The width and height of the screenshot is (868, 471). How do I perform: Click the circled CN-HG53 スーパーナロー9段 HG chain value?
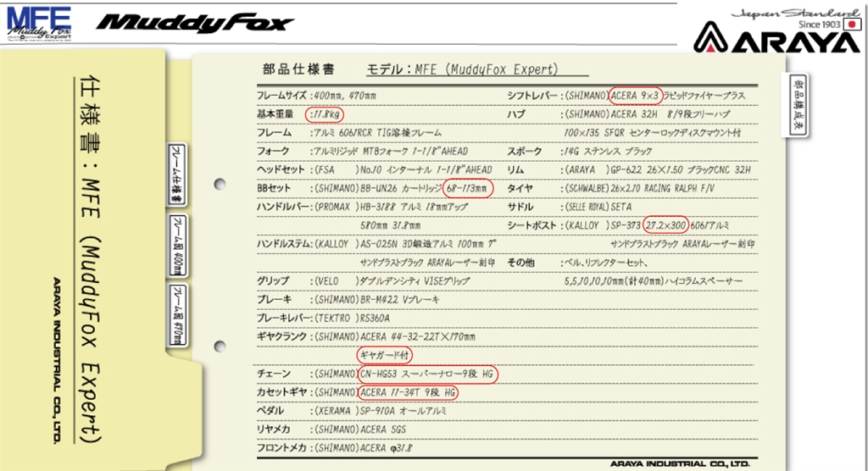point(427,374)
